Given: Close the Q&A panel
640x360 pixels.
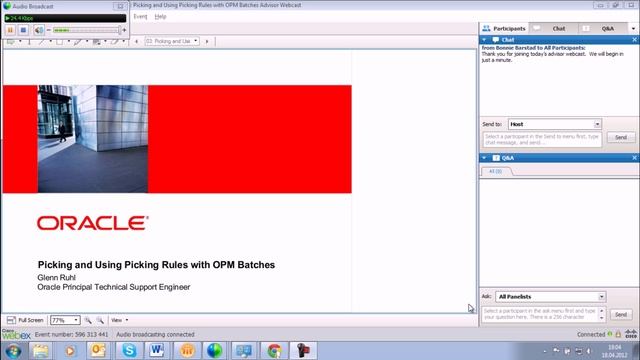Looking at the screenshot, I should pos(634,158).
